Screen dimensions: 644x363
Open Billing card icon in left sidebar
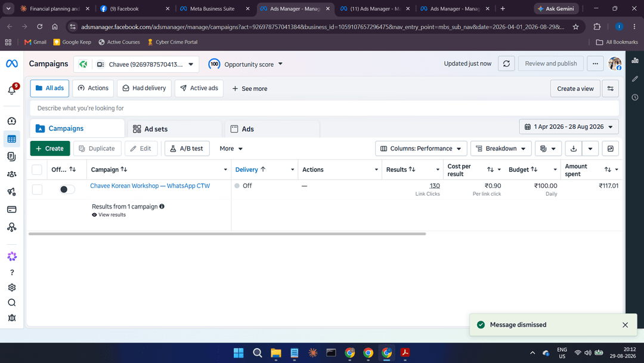(12, 209)
